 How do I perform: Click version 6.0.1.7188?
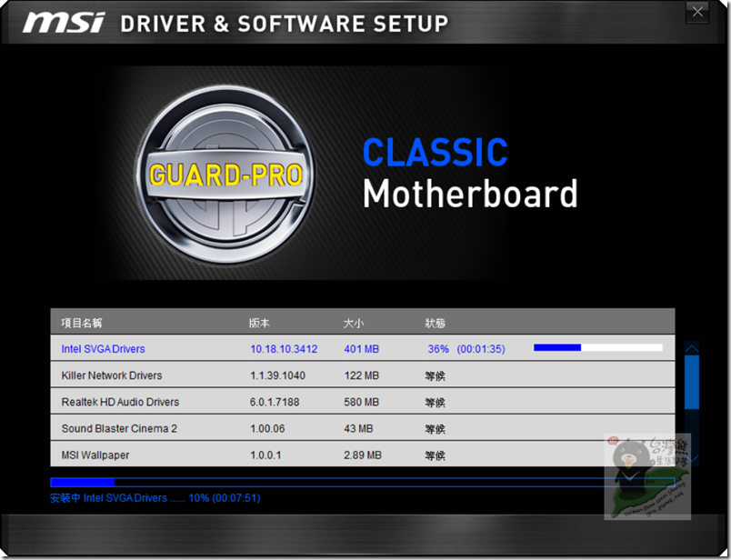(x=275, y=402)
